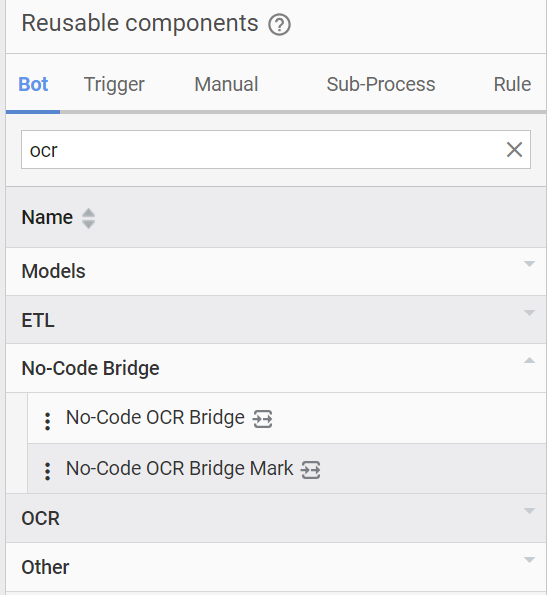Expand the Other group arrow
Viewport: 547px width, 595px height.
tap(529, 560)
